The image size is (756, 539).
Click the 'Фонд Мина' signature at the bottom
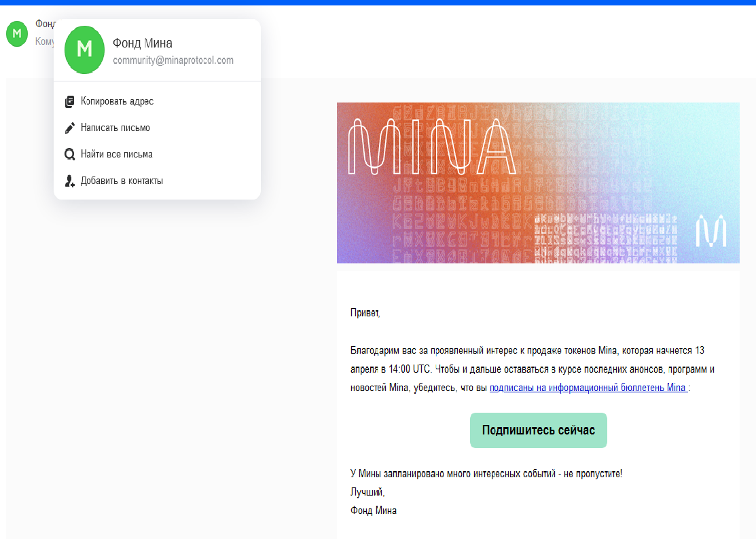(x=374, y=510)
